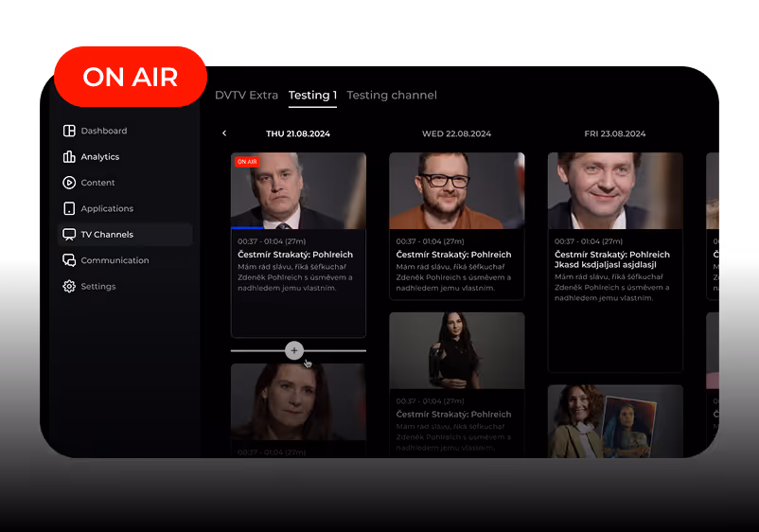The height and width of the screenshot is (532, 759).
Task: Click the 00:37 - 01:04 time of Thursday's first program
Action: [272, 241]
